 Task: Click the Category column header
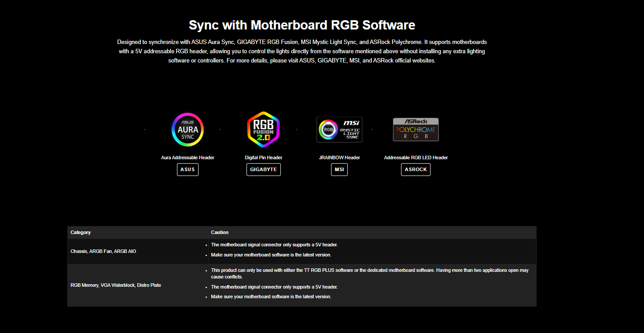click(81, 232)
